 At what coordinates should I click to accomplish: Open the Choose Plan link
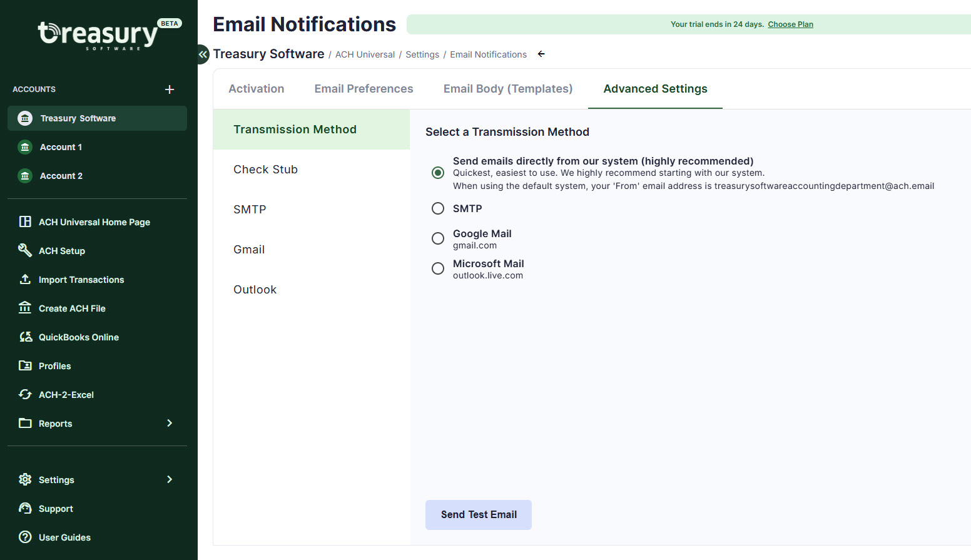(x=790, y=24)
